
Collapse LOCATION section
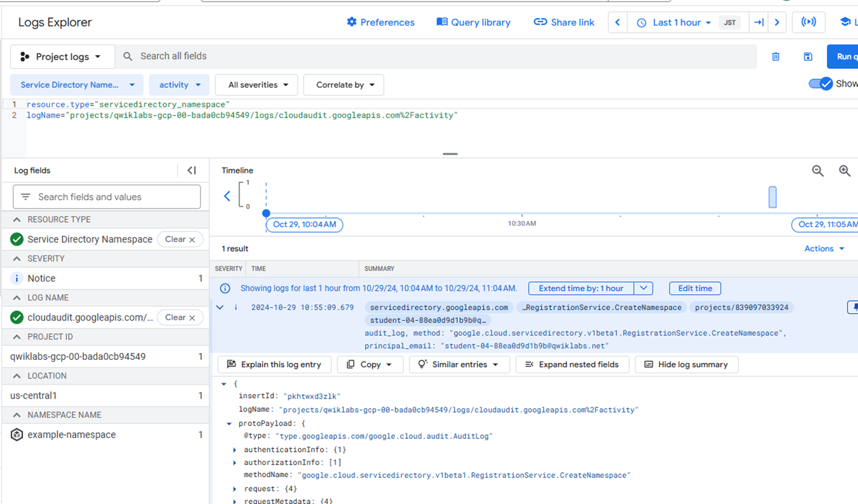click(17, 376)
